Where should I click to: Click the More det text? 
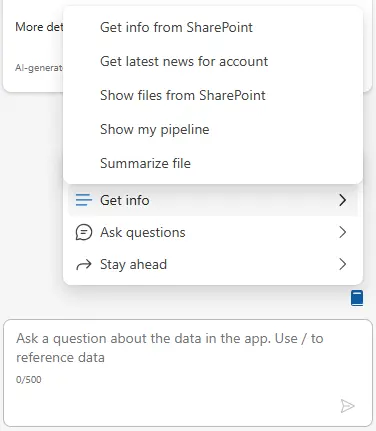pyautogui.click(x=39, y=27)
